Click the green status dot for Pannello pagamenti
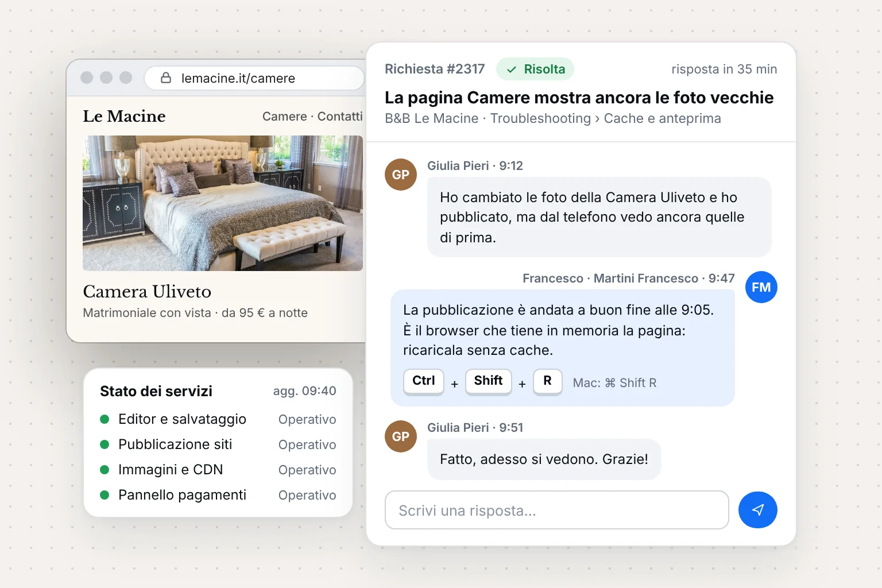Image resolution: width=882 pixels, height=588 pixels. coord(105,495)
